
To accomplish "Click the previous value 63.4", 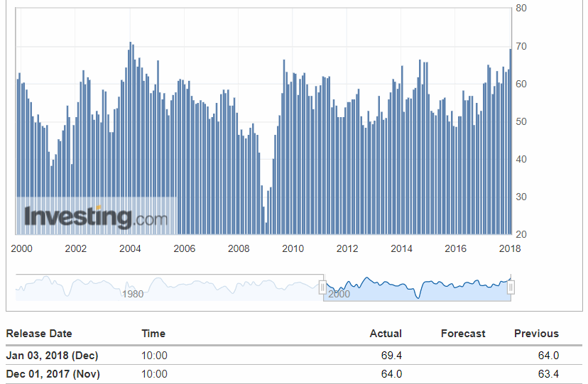I will point(548,374).
